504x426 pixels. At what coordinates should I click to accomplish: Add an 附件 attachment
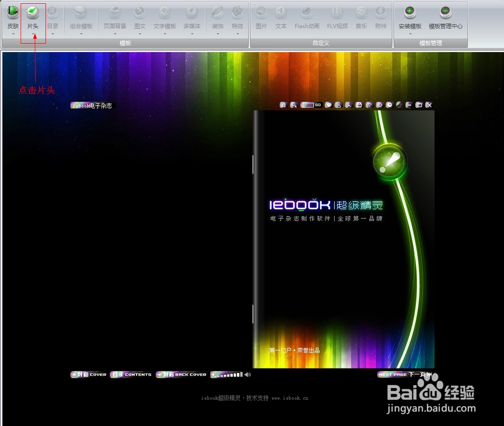point(381,12)
